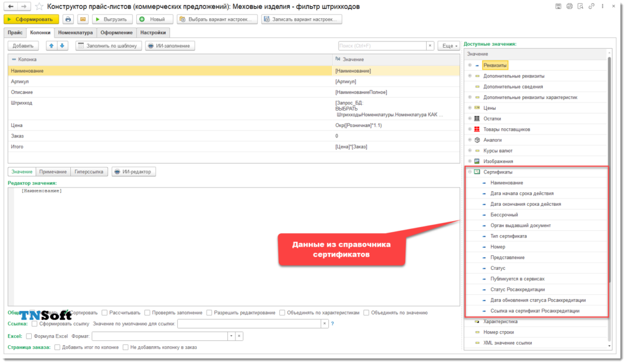
Task: Switch to the Примечание tab
Action: (x=53, y=172)
